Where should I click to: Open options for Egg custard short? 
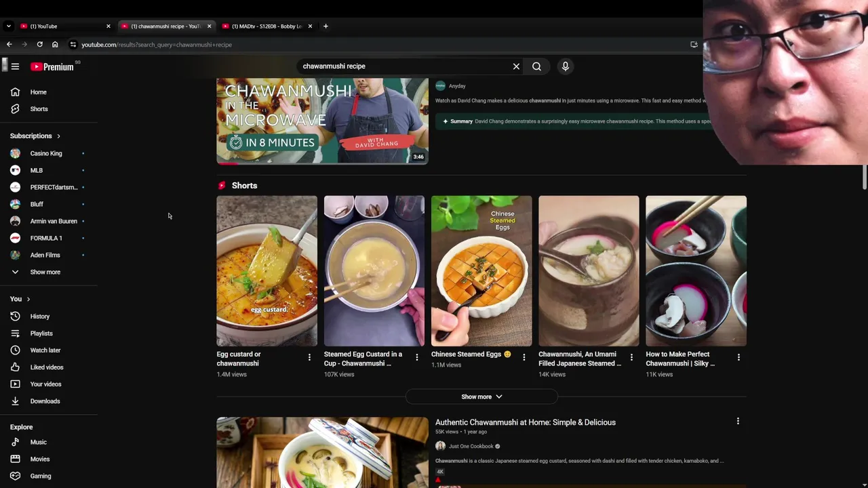309,357
